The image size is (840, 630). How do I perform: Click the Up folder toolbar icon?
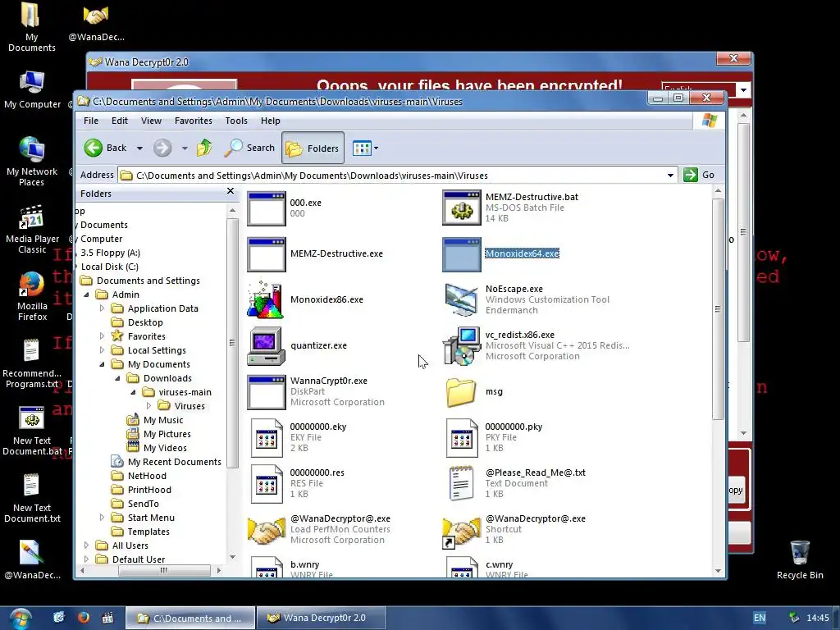(x=204, y=148)
